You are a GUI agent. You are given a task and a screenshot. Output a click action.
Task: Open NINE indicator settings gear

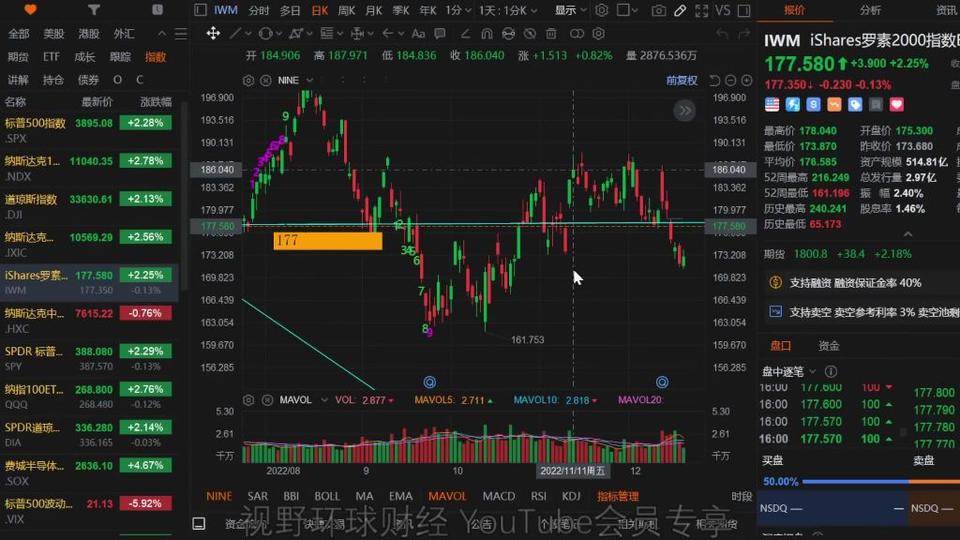(x=248, y=80)
